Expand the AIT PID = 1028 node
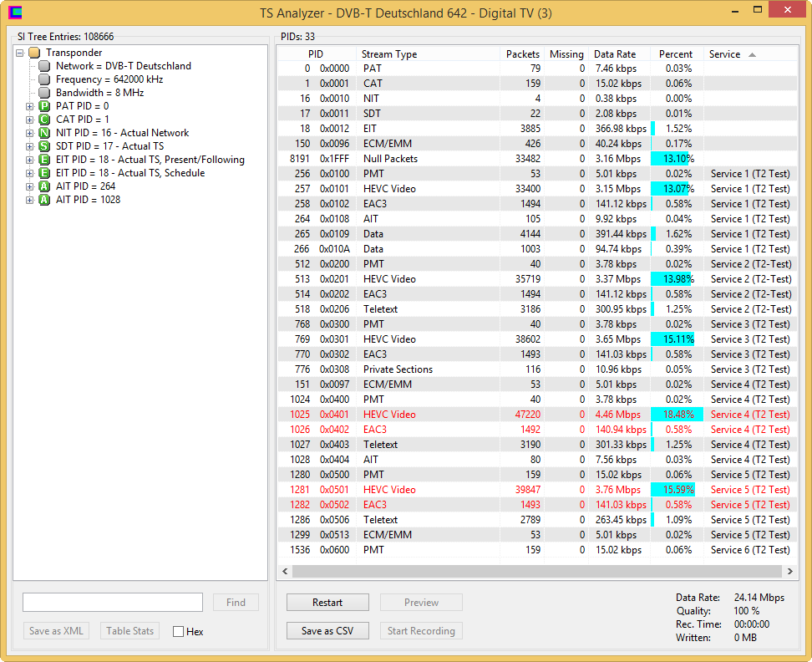 (x=30, y=200)
